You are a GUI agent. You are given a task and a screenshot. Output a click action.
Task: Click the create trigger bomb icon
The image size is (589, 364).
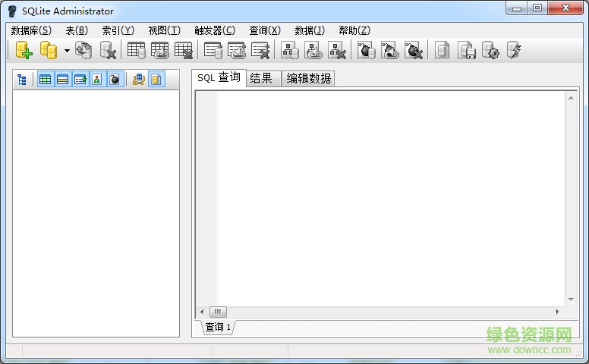coord(367,50)
